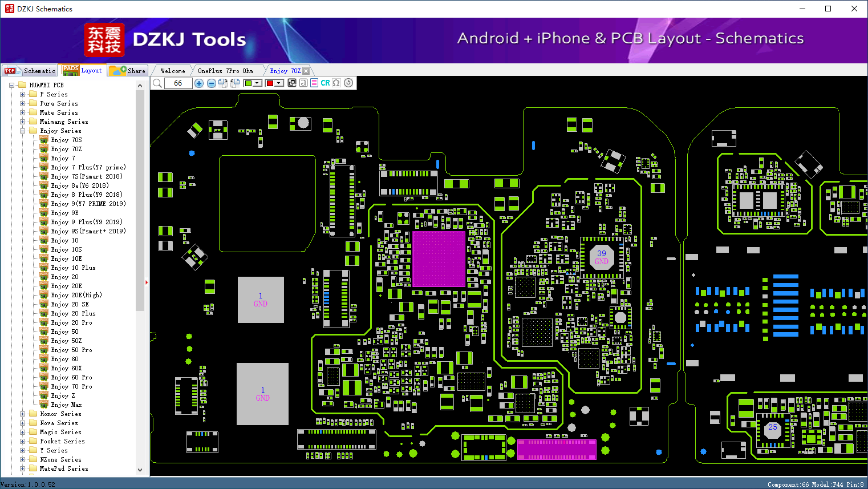Click the PADS icon beside Enjoy 70S
The width and height of the screenshot is (868, 489).
tap(44, 139)
